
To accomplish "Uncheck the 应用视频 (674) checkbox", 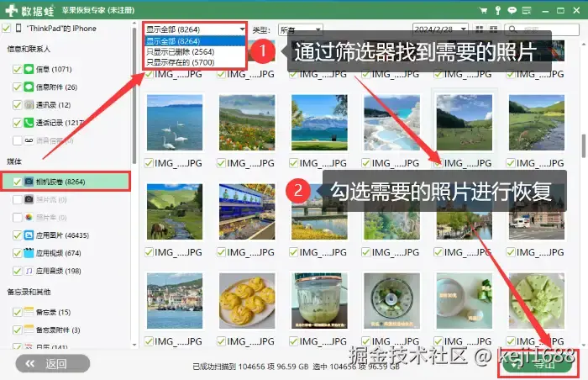I will (17, 253).
